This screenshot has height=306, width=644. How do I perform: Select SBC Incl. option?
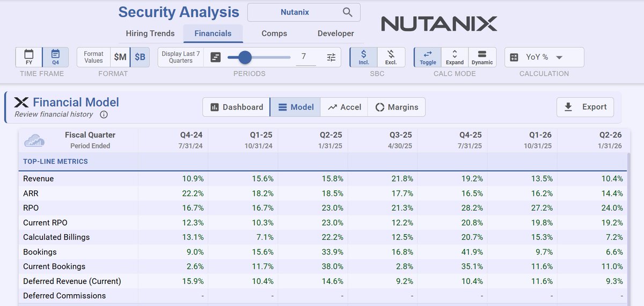click(x=363, y=57)
